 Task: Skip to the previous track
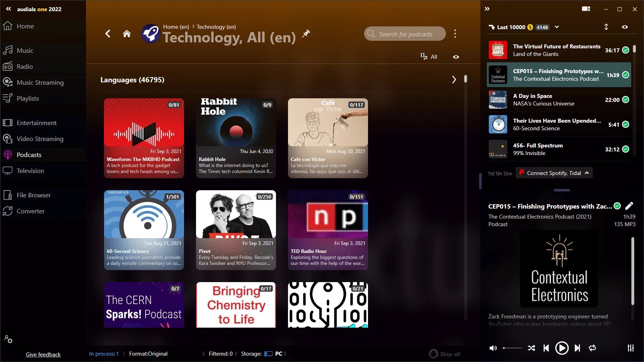[x=546, y=348]
